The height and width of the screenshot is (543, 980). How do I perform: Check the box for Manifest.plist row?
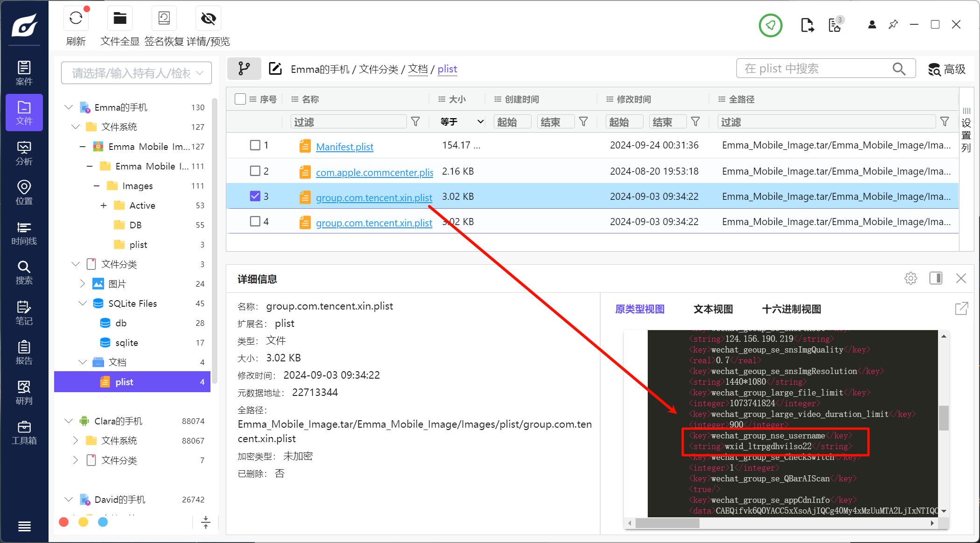[x=255, y=145]
